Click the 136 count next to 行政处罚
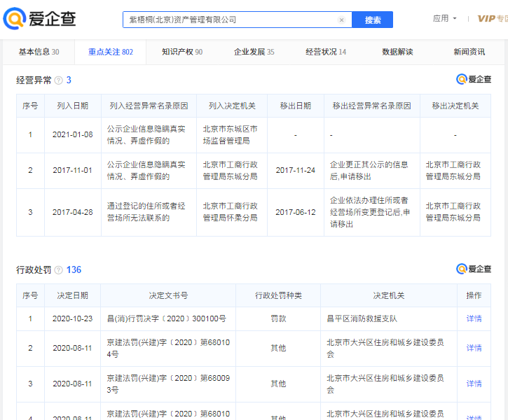The width and height of the screenshot is (508, 420). coord(74,270)
